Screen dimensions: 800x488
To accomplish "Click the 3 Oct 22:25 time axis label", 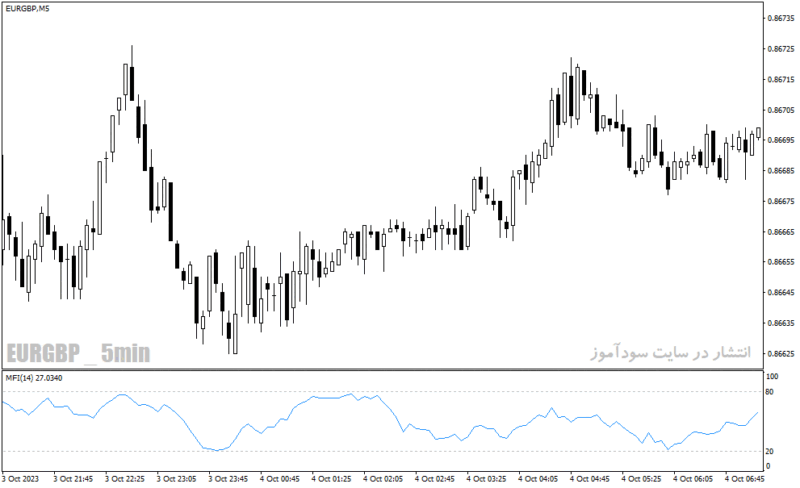I will point(124,479).
